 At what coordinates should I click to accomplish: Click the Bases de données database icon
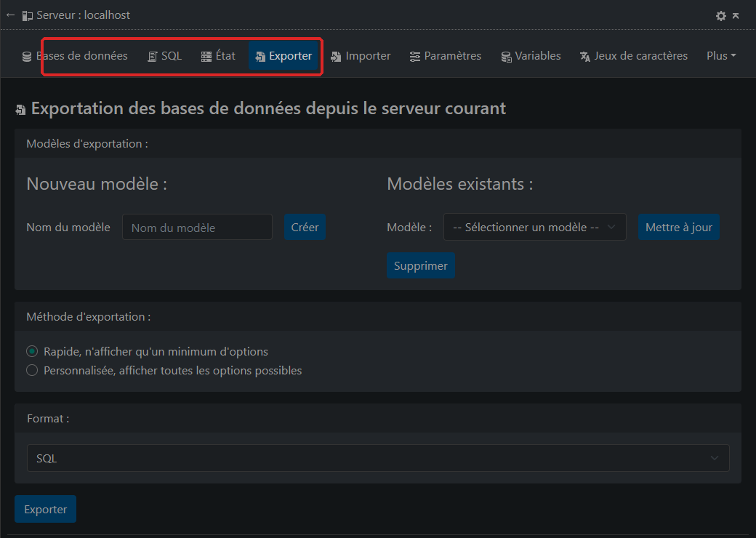pos(27,57)
